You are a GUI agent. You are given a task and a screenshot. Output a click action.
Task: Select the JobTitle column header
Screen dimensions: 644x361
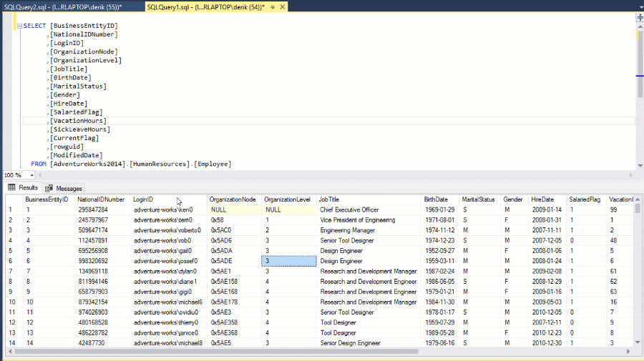pyautogui.click(x=330, y=199)
